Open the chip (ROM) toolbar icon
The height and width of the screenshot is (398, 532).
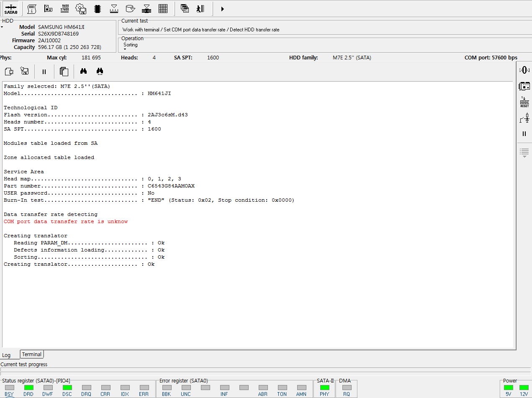(98, 9)
